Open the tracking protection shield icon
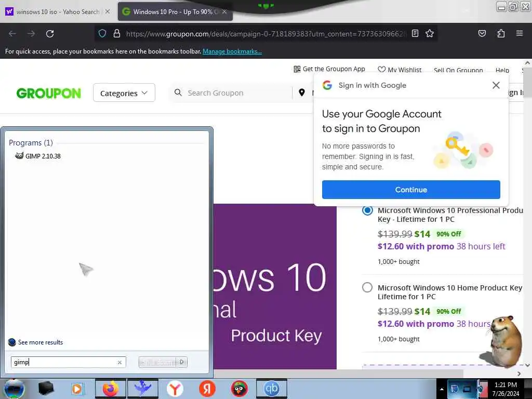 pos(102,33)
